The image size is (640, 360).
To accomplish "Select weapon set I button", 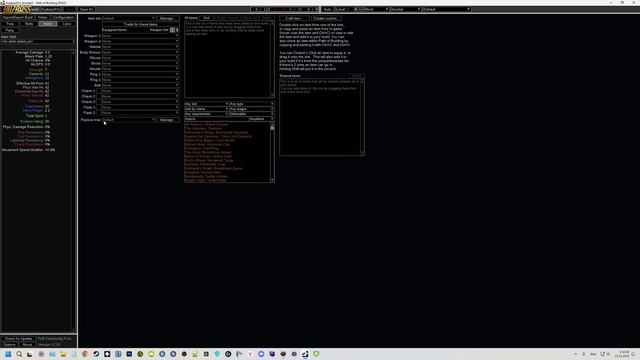I will (173, 30).
